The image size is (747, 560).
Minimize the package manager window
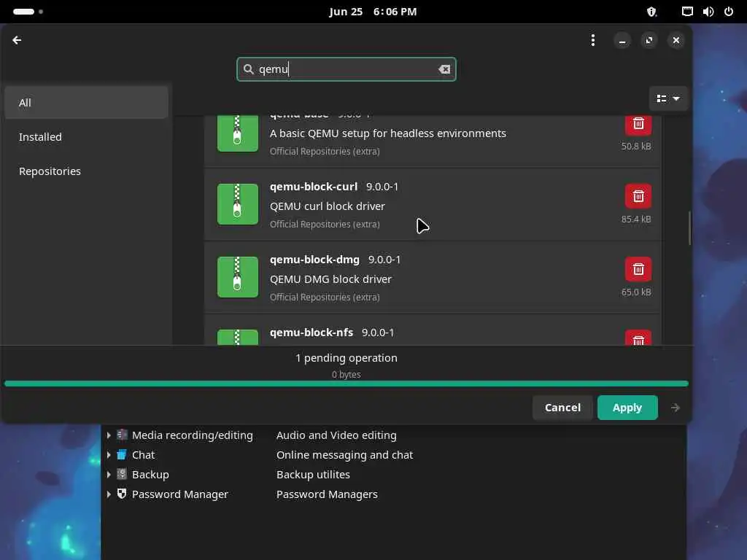[x=622, y=41]
